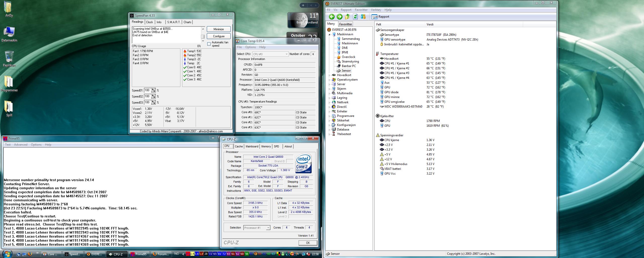Screen dimensions: 644x258
Task: Open the Select CPU dropdown in Core Temp
Action: click(270, 54)
